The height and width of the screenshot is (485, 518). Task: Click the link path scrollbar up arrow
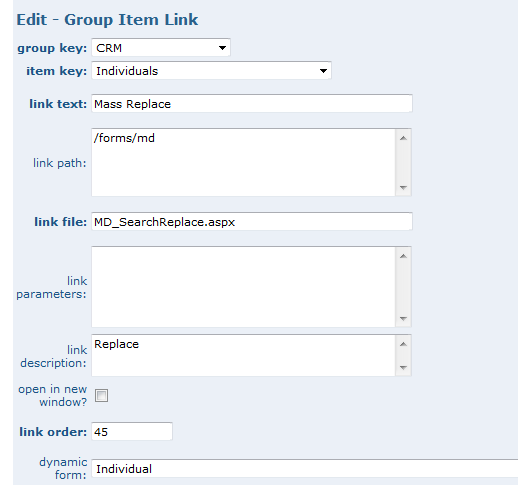[x=403, y=138]
